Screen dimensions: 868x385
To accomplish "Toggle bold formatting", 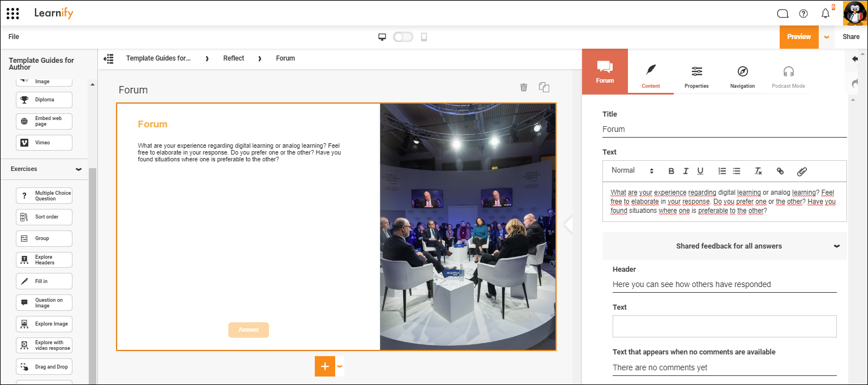I will (x=672, y=171).
